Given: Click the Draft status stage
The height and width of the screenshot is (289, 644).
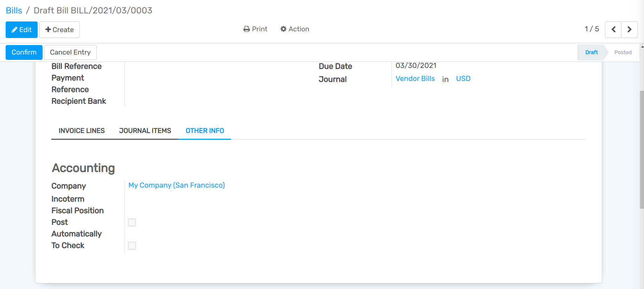Looking at the screenshot, I should (x=591, y=52).
